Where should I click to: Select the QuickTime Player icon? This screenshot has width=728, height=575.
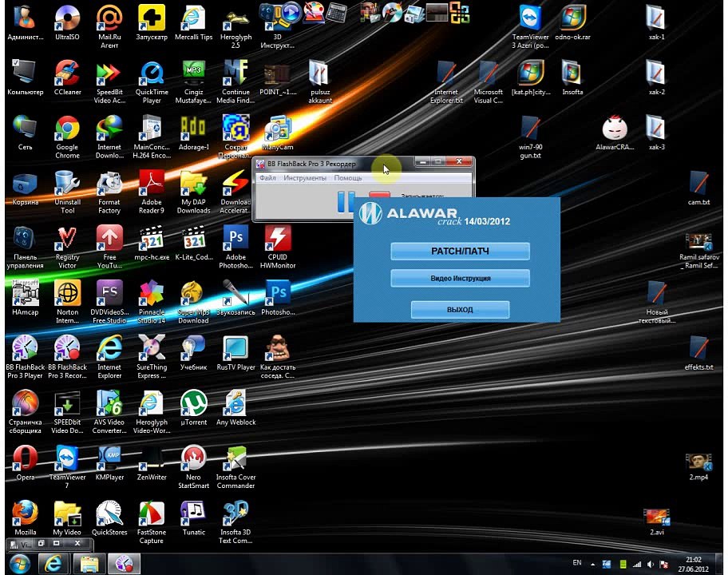[152, 82]
